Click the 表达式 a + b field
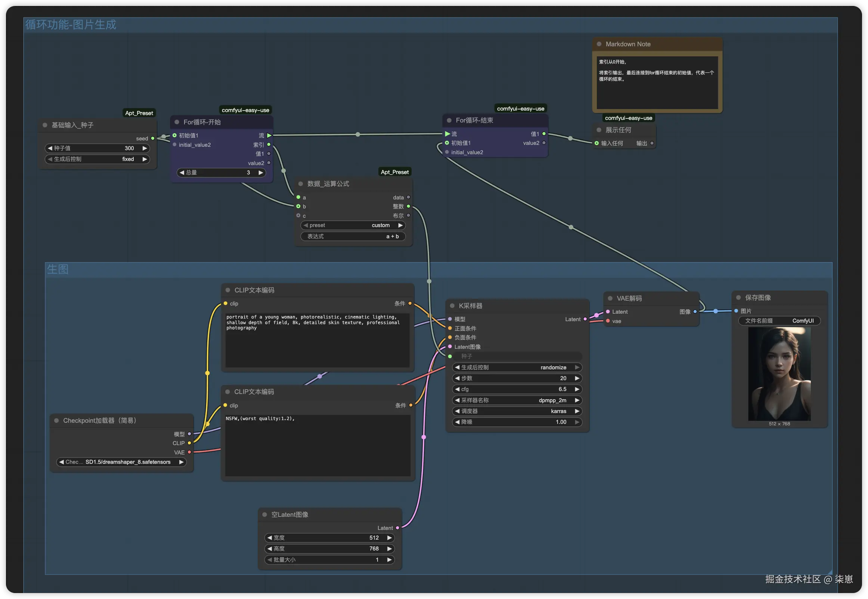 353,236
